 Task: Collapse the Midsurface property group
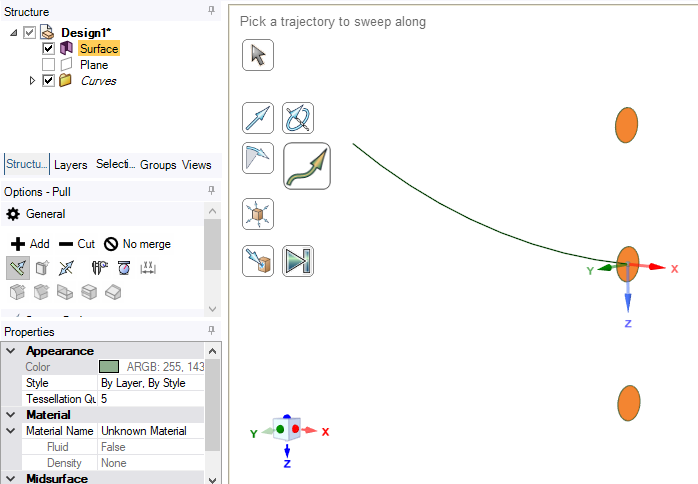click(11, 479)
